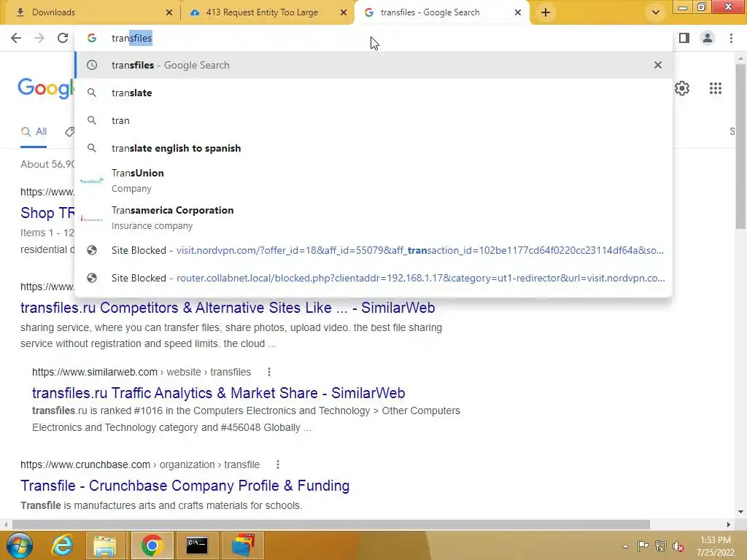Launch Internet Explorer from taskbar
Viewport: 747px width, 560px height.
pyautogui.click(x=62, y=545)
